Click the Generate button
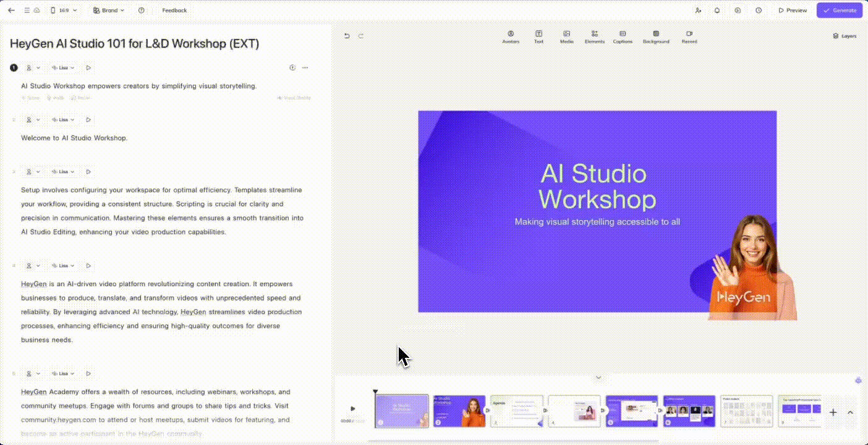868x445 pixels. [840, 11]
